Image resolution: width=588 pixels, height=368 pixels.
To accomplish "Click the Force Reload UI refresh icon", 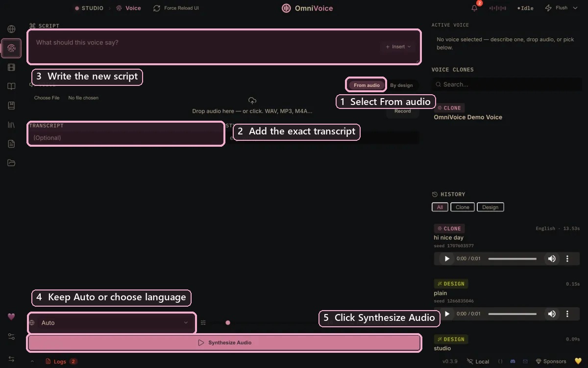I will [157, 8].
